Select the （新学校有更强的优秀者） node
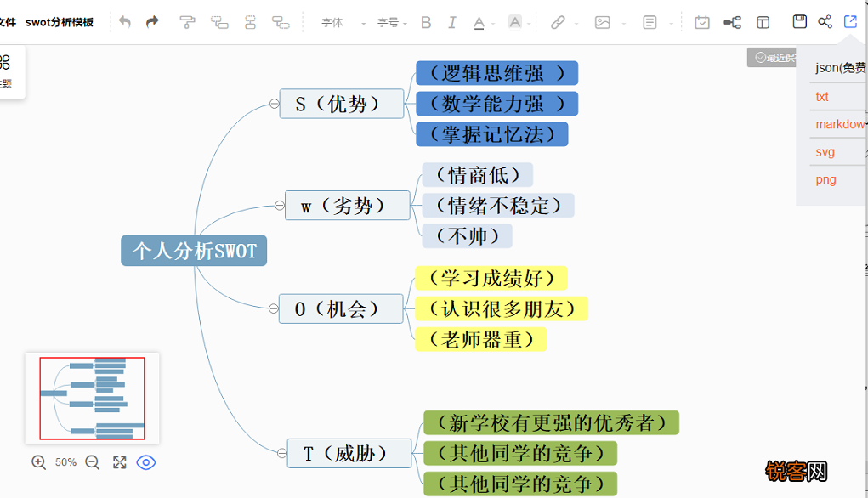 coord(552,422)
